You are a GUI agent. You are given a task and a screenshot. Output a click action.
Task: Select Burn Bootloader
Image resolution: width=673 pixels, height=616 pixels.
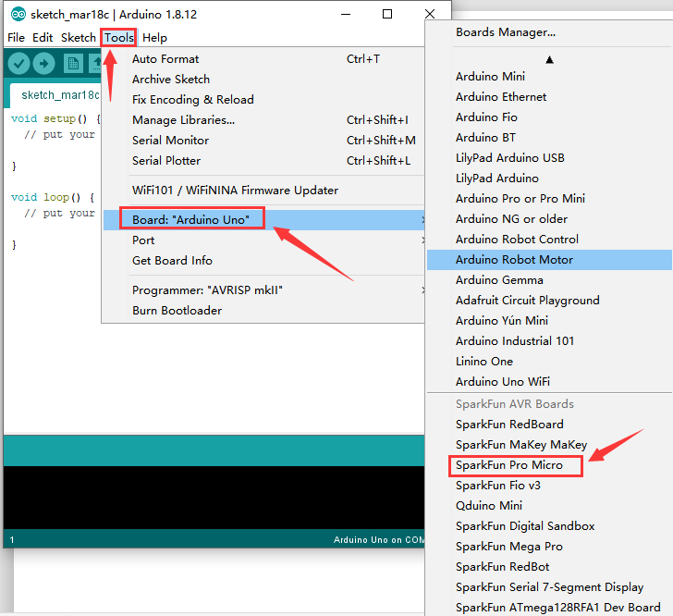tap(263, 310)
